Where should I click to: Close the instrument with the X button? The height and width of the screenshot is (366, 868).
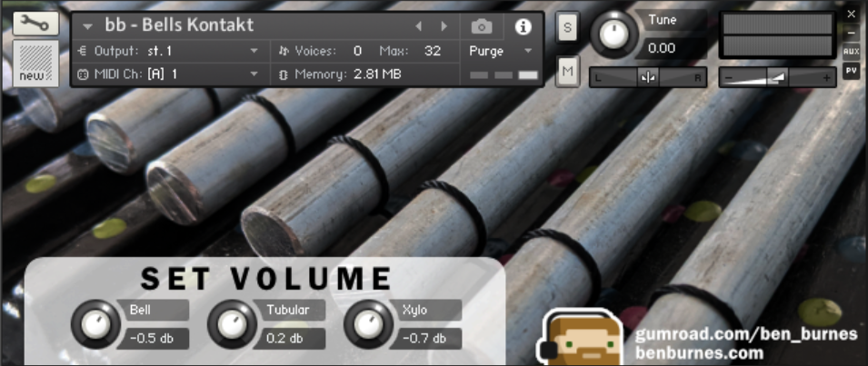click(x=851, y=14)
